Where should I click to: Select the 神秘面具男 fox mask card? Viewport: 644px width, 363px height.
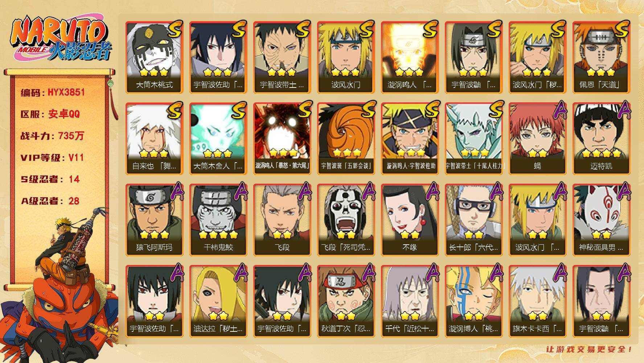[602, 220]
